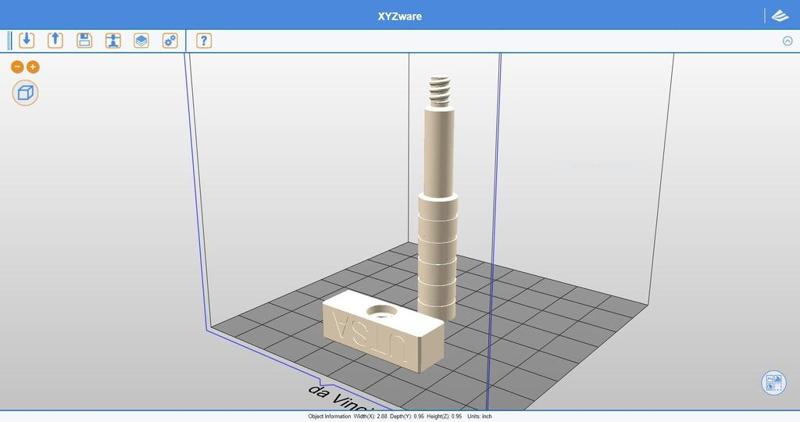Viewport: 800px width, 422px height.
Task: Click the Units: inch status text
Action: point(480,416)
